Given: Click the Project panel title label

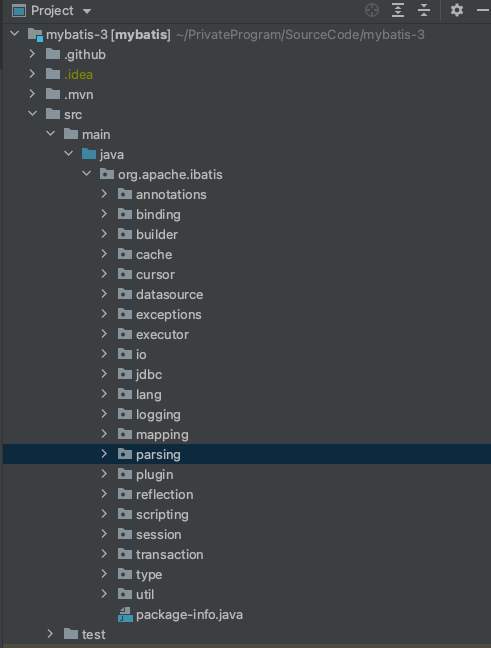Looking at the screenshot, I should tap(52, 11).
